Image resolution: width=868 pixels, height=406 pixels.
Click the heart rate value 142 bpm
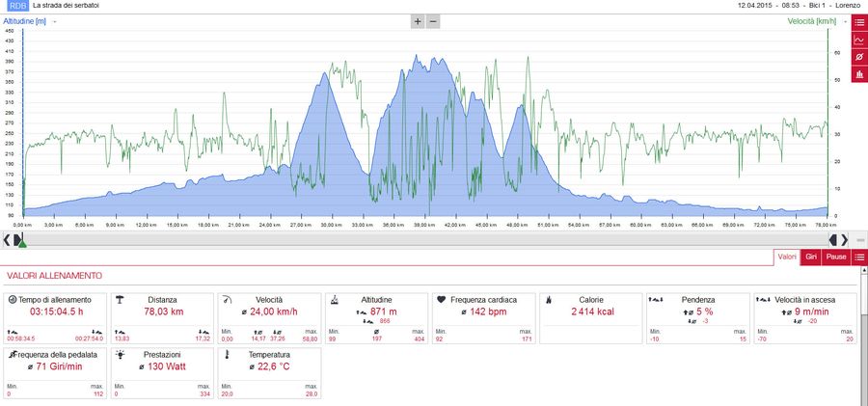489,311
